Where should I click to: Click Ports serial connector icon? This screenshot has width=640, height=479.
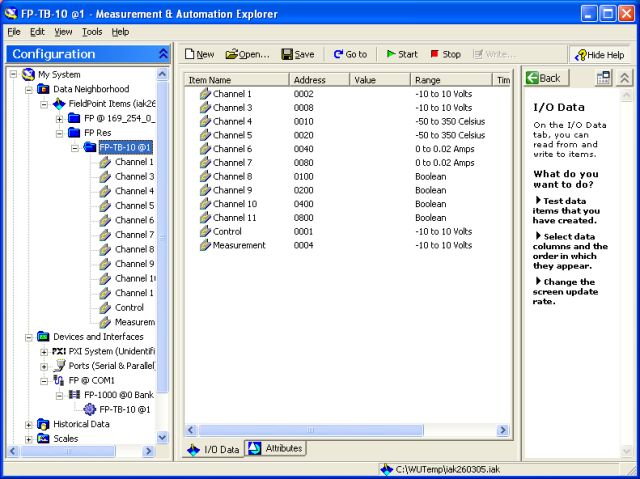point(60,366)
